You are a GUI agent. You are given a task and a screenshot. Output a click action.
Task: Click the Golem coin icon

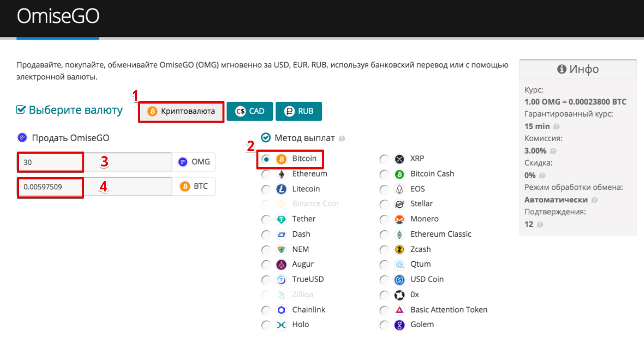coord(399,325)
